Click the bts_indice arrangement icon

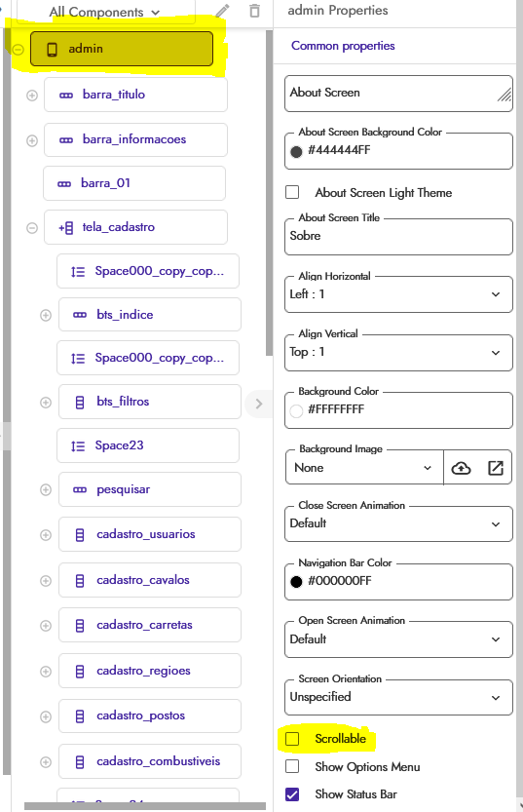point(80,315)
